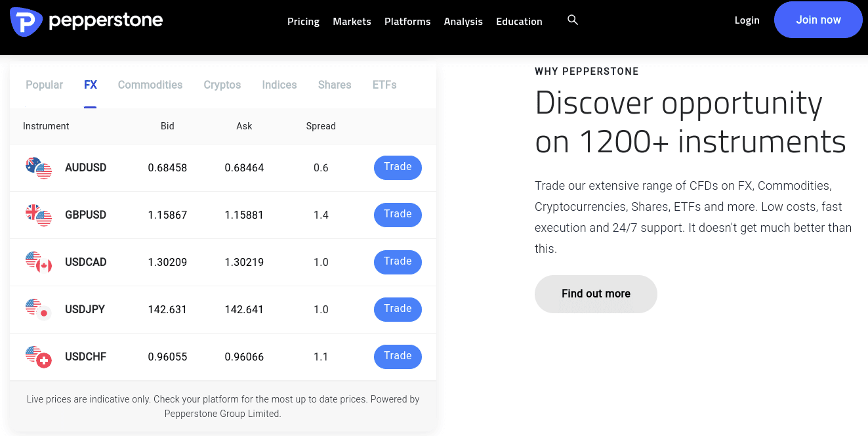Viewport: 868px width, 436px height.
Task: Open the search magnifier icon
Action: [x=573, y=20]
